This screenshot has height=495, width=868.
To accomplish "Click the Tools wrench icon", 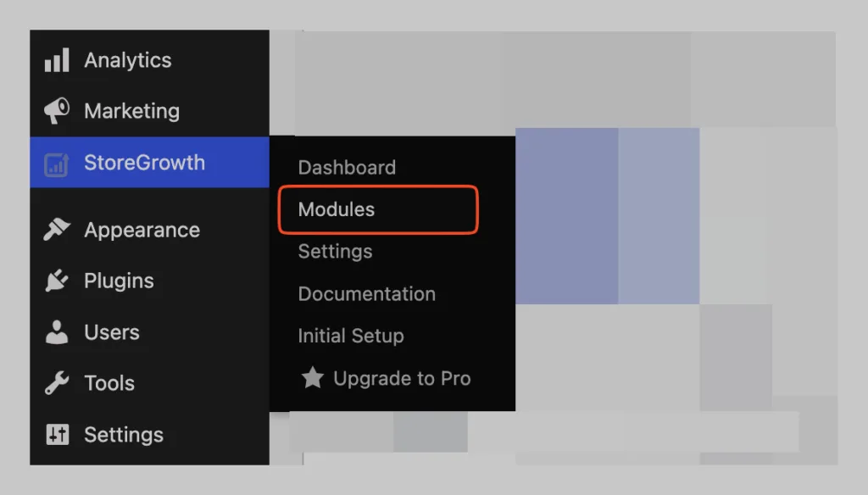I will [57, 382].
